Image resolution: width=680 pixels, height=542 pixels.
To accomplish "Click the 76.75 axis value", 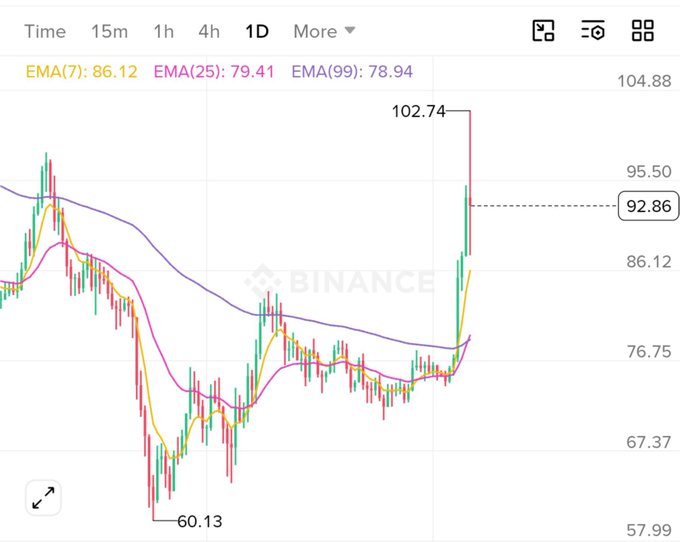I will click(x=649, y=352).
